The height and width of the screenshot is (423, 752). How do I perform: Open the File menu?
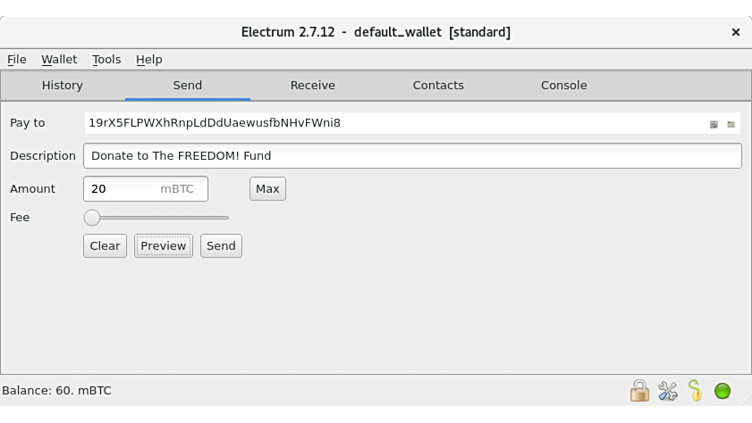point(17,59)
